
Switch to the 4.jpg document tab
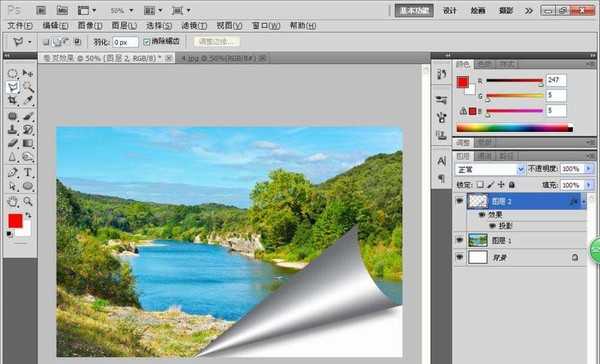point(221,58)
